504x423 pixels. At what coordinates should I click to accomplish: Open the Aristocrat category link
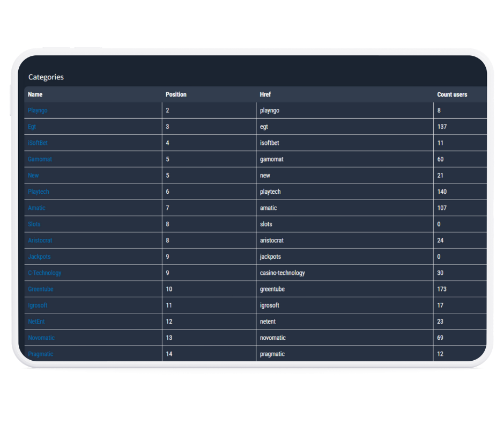coord(40,240)
